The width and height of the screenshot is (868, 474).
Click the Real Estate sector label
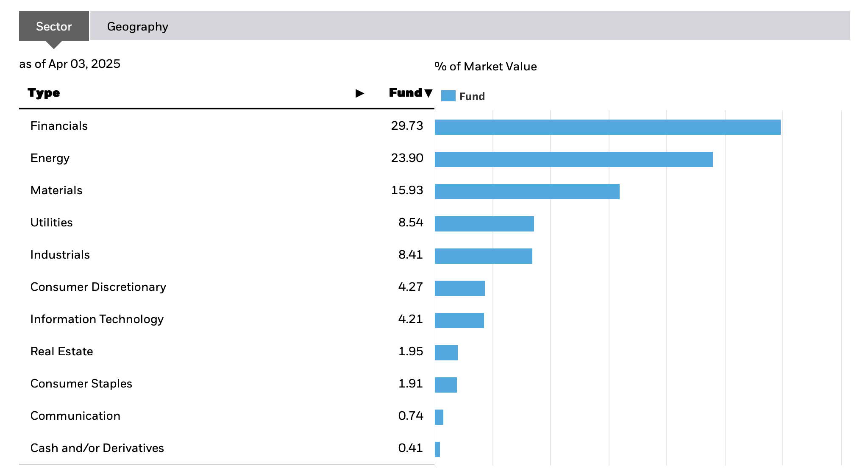[x=61, y=351]
